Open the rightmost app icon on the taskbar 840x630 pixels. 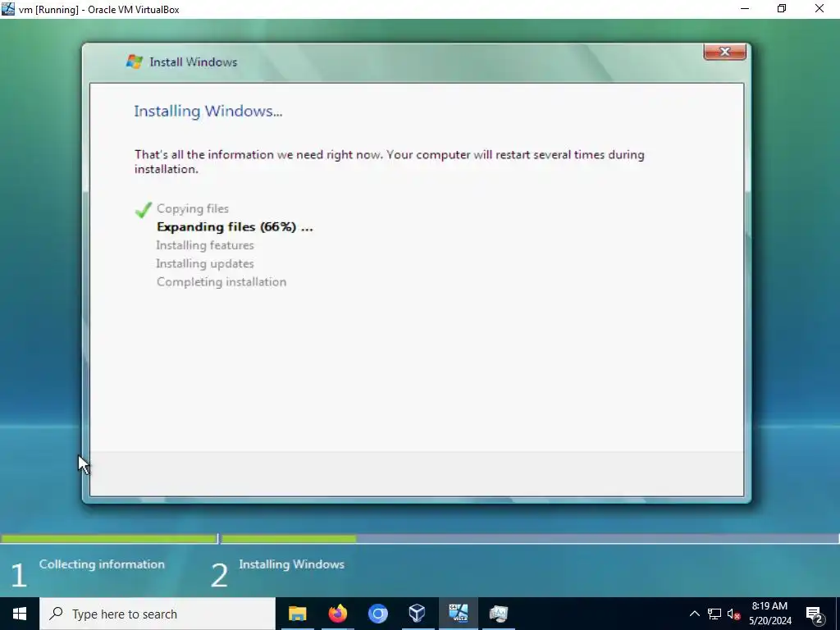498,614
